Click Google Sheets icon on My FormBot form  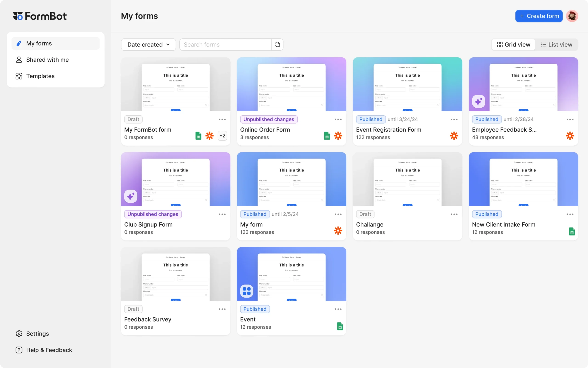198,135
